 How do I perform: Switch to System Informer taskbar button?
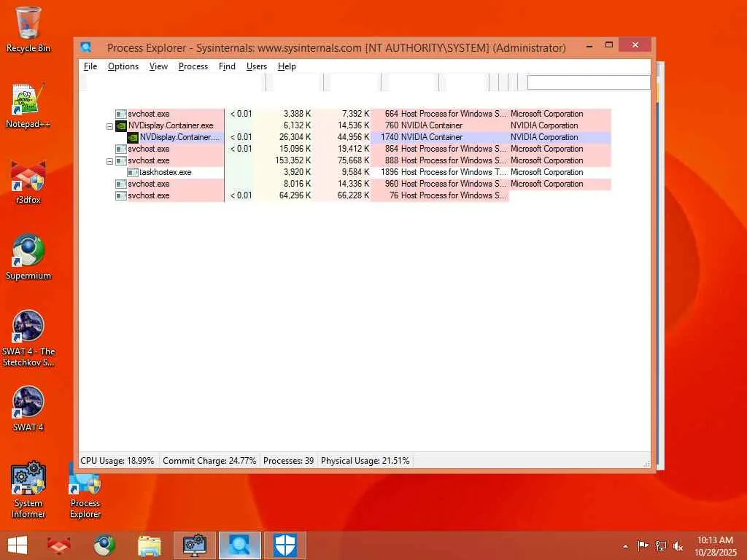(x=194, y=545)
